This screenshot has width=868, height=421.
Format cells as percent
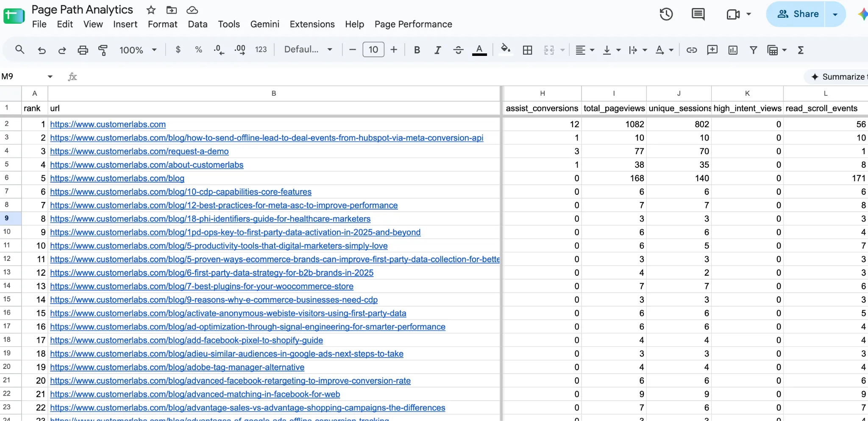tap(198, 50)
